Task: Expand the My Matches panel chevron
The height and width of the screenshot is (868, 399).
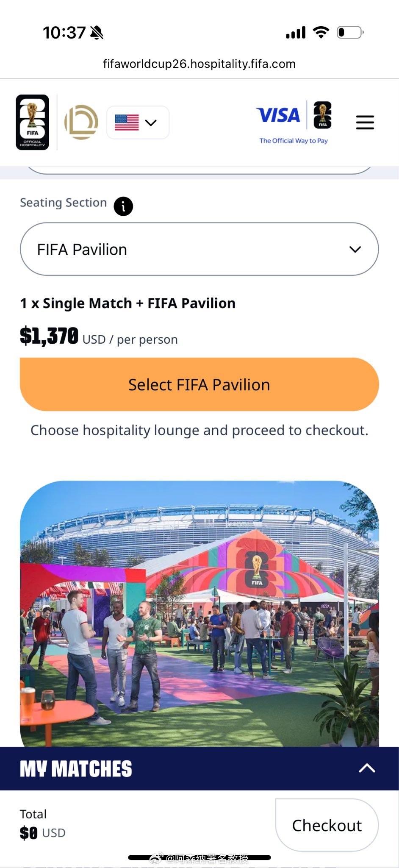Action: point(367,768)
